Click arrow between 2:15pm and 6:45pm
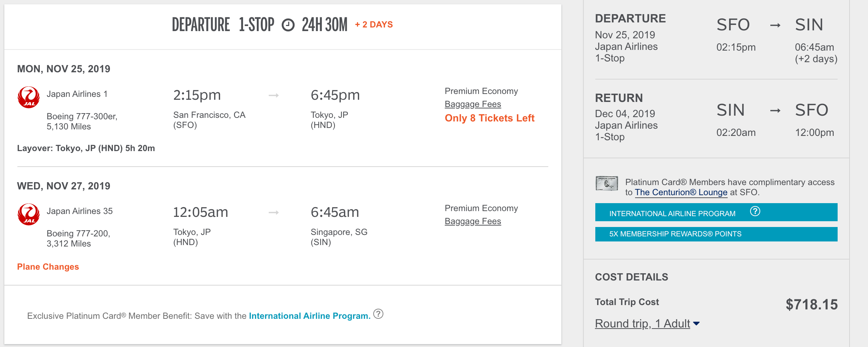 click(x=274, y=95)
